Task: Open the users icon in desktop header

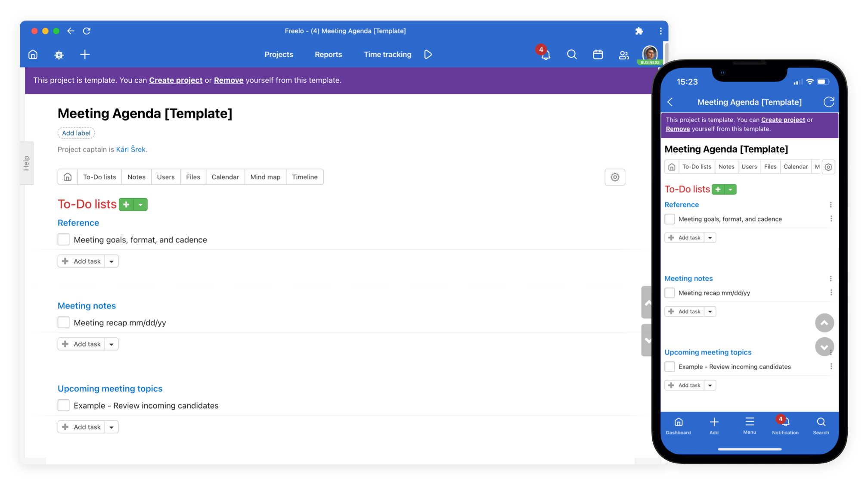Action: pyautogui.click(x=624, y=55)
